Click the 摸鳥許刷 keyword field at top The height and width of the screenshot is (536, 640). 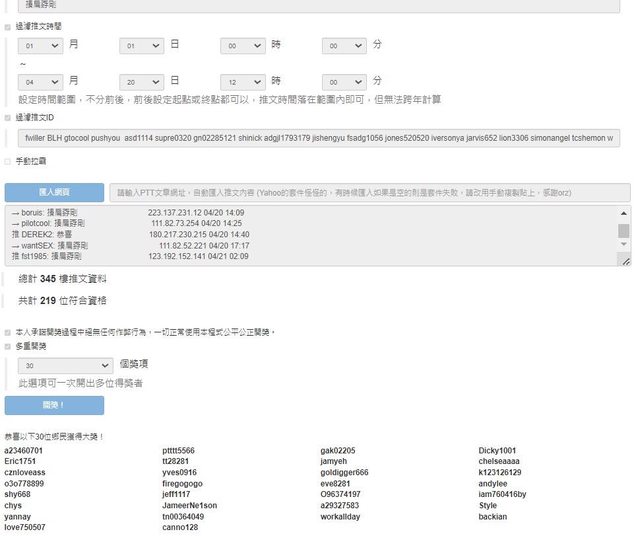(319, 6)
